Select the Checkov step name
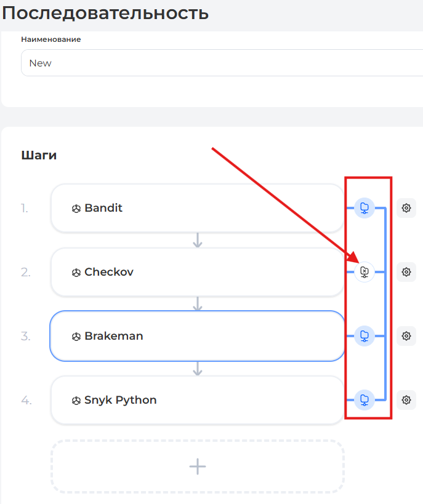The image size is (423, 504). [x=109, y=272]
